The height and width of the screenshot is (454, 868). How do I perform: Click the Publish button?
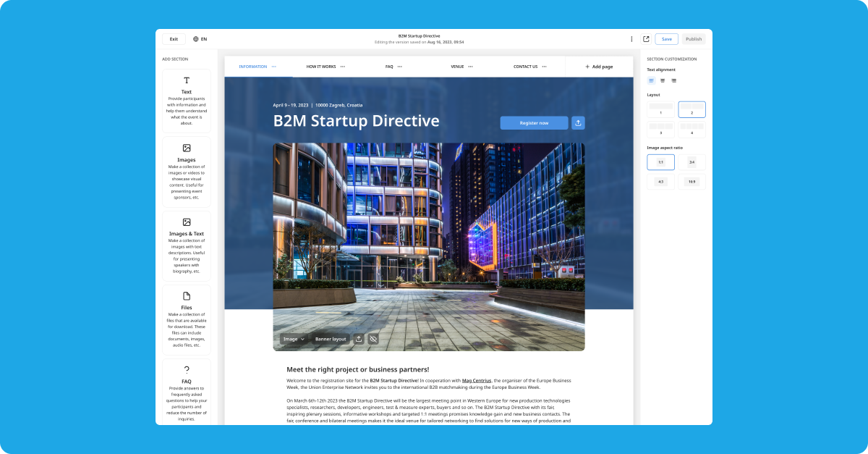[693, 38]
